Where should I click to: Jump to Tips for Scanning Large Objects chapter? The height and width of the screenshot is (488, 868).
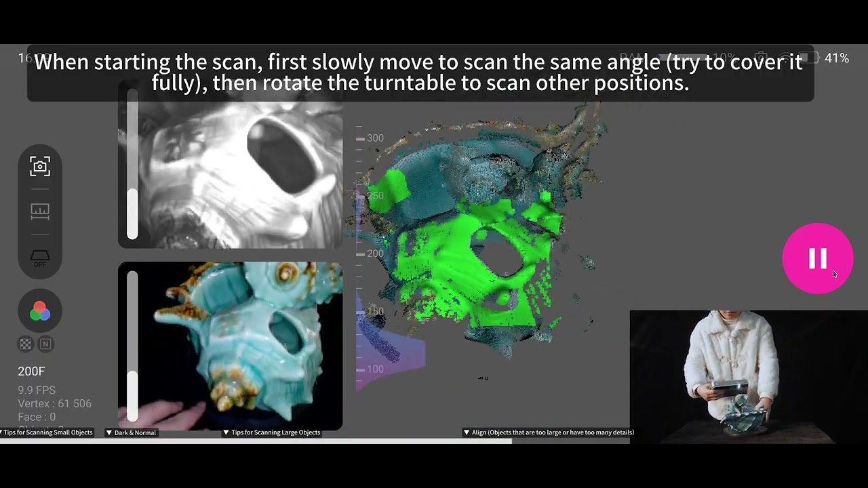click(x=272, y=432)
